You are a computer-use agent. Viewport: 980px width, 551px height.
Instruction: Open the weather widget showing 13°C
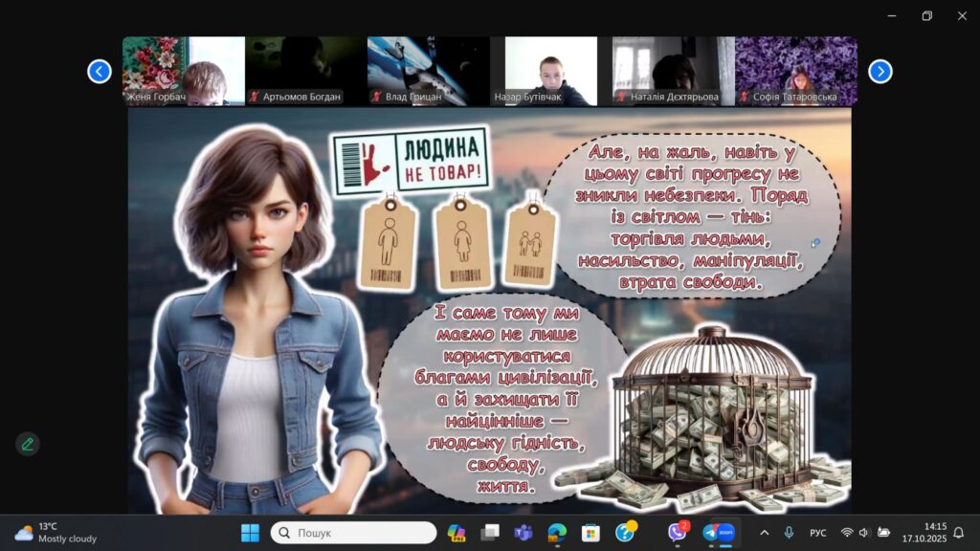pos(56,533)
